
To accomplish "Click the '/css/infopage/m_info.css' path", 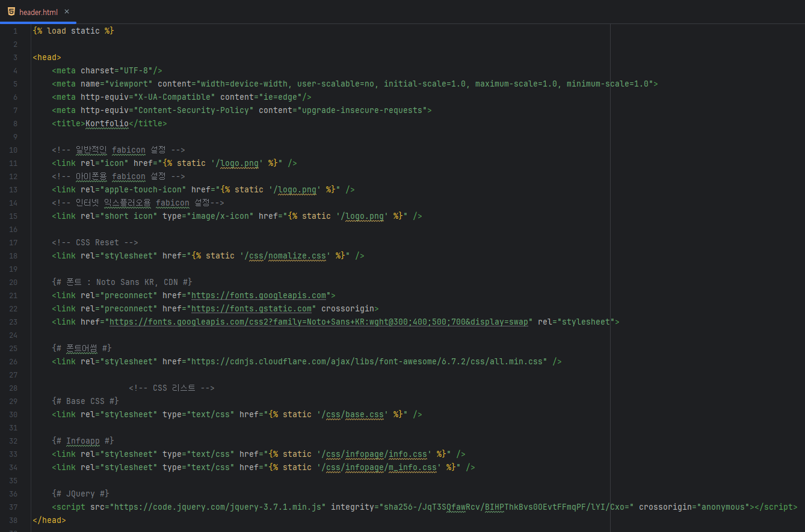I will 379,467.
